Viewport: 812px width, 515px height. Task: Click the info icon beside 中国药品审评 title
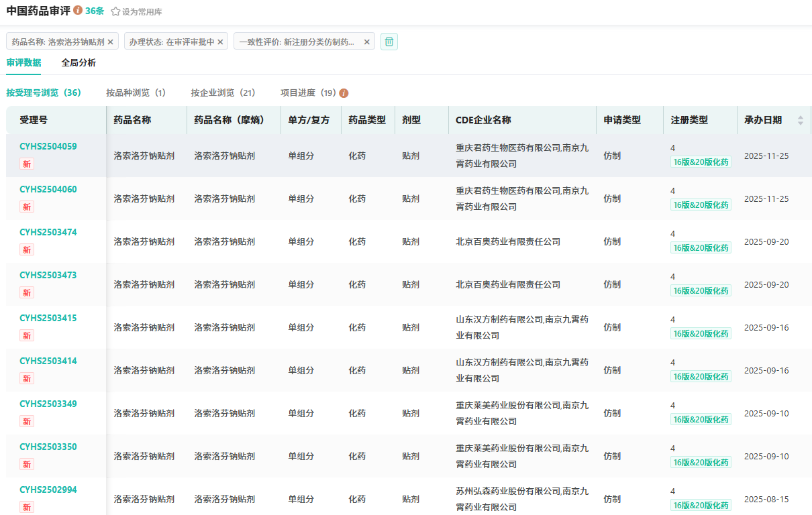[x=78, y=11]
